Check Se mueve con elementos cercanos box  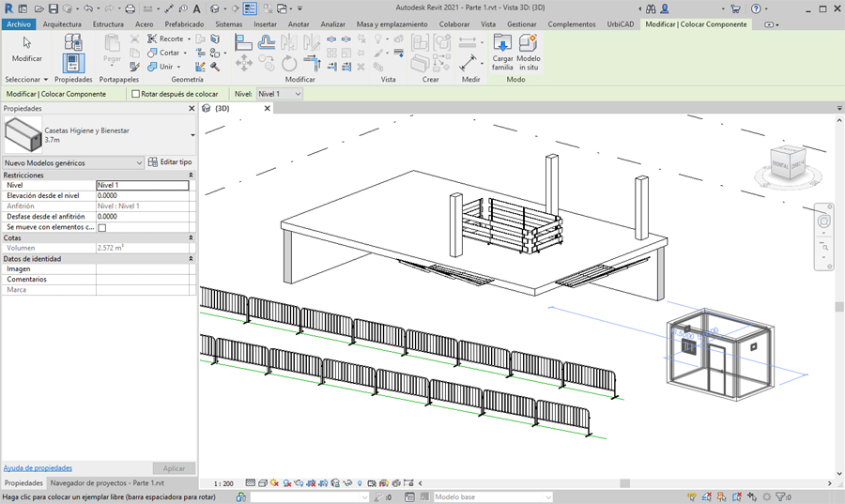pos(102,227)
